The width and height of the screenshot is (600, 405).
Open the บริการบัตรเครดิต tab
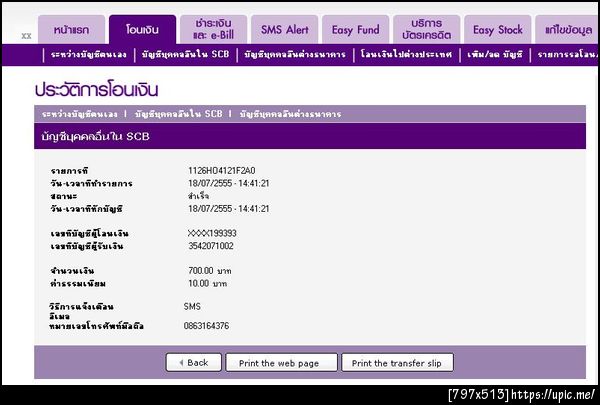[427, 29]
